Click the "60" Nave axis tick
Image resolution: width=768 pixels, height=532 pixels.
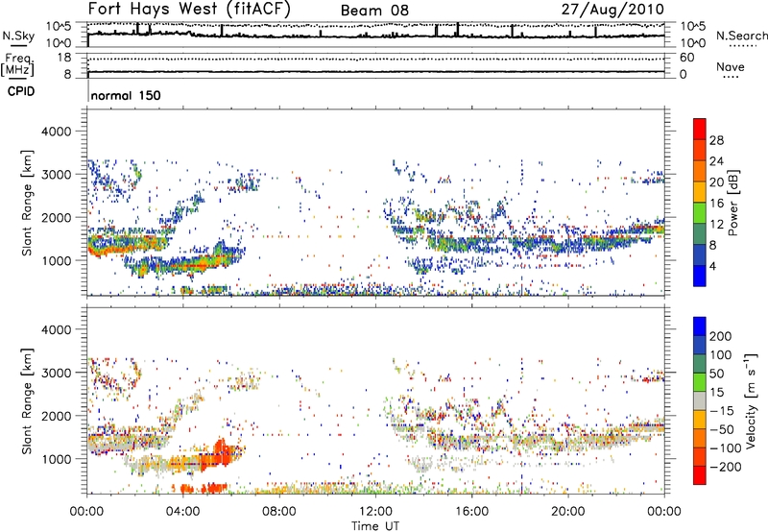point(687,58)
